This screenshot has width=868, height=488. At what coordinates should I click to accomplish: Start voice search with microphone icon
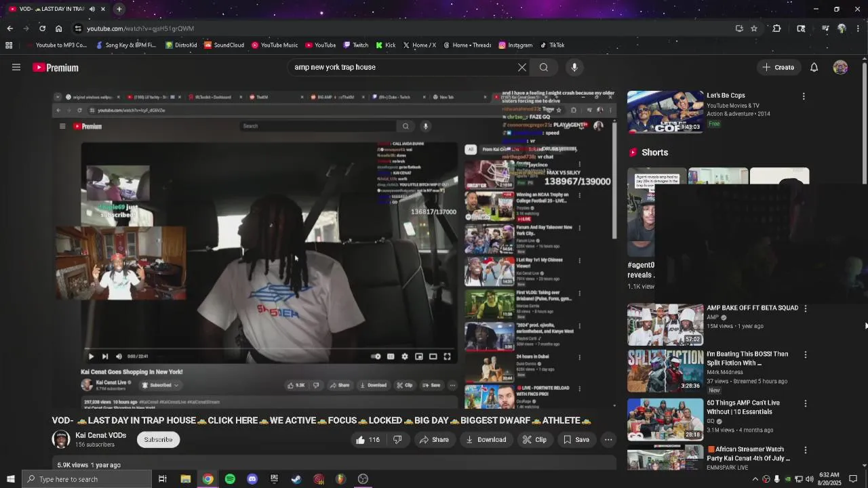pos(574,67)
